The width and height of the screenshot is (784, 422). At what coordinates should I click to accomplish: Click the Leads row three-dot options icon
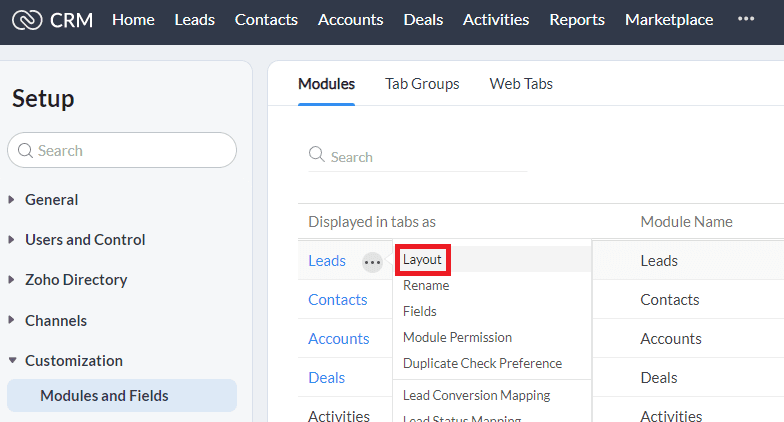[x=372, y=262]
